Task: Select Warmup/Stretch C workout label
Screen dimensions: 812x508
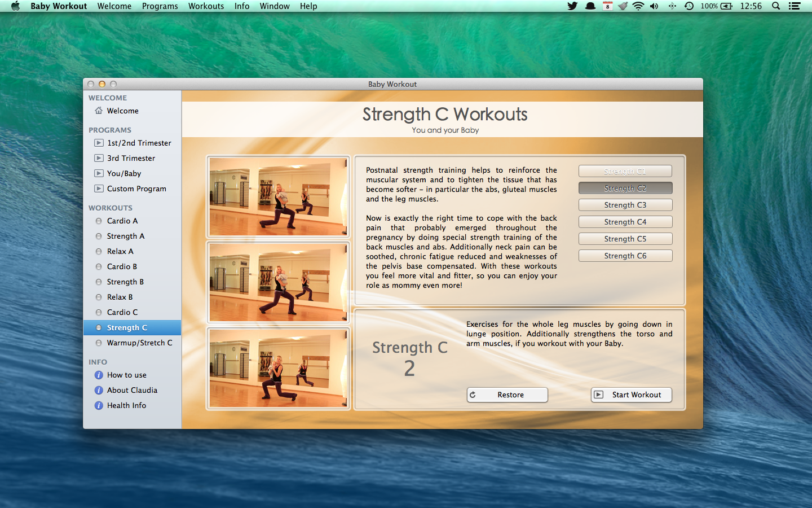Action: pos(140,343)
